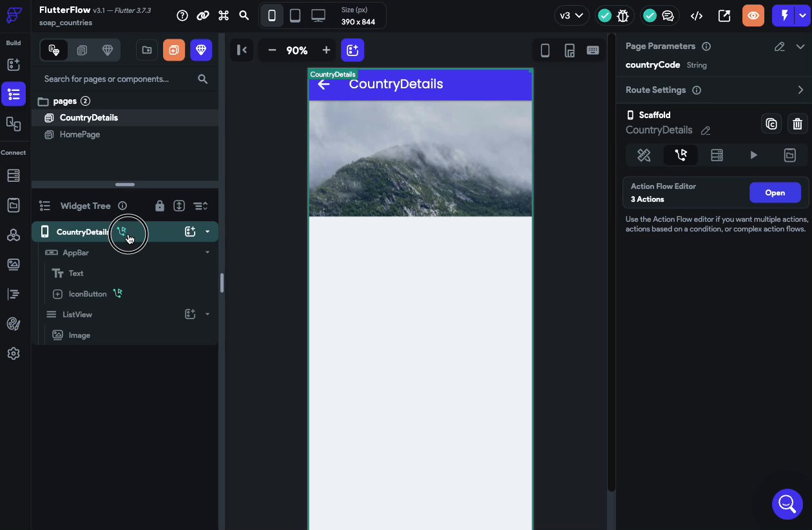Collapse the ListView tree node arrow

[208, 314]
